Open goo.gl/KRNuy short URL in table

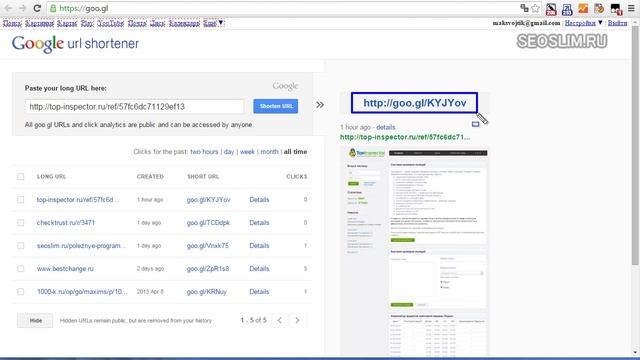click(x=207, y=291)
